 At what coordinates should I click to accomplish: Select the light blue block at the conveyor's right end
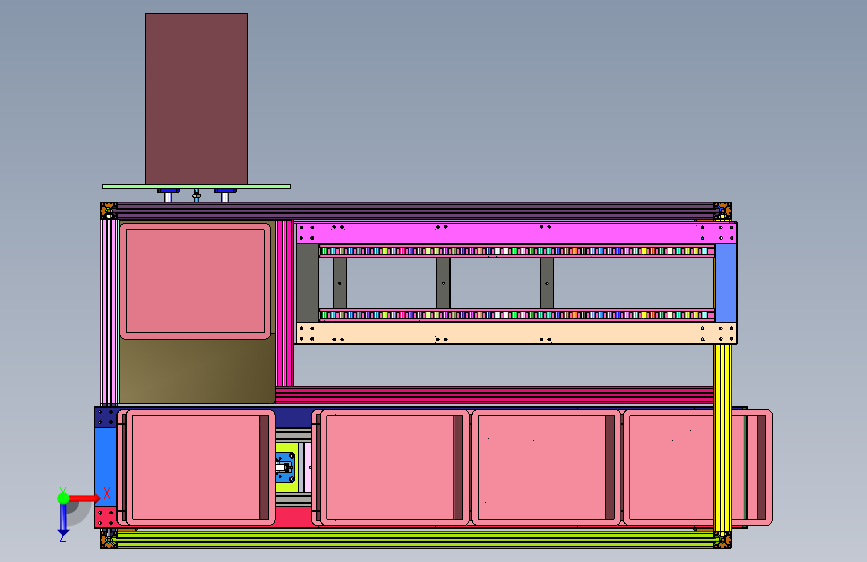[x=726, y=283]
